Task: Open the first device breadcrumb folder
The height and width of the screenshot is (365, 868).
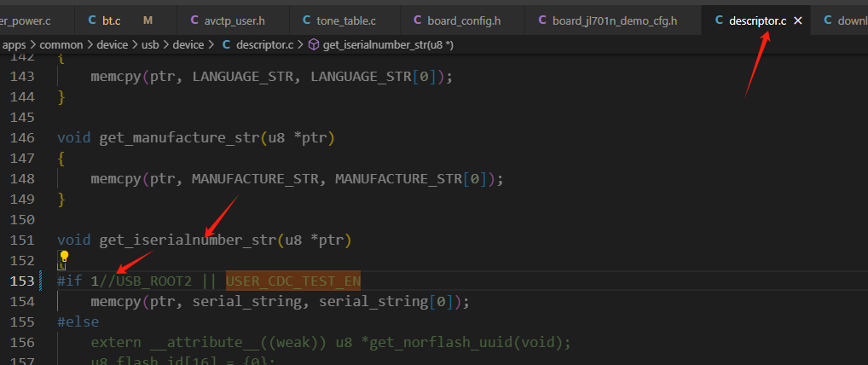Action: tap(113, 45)
